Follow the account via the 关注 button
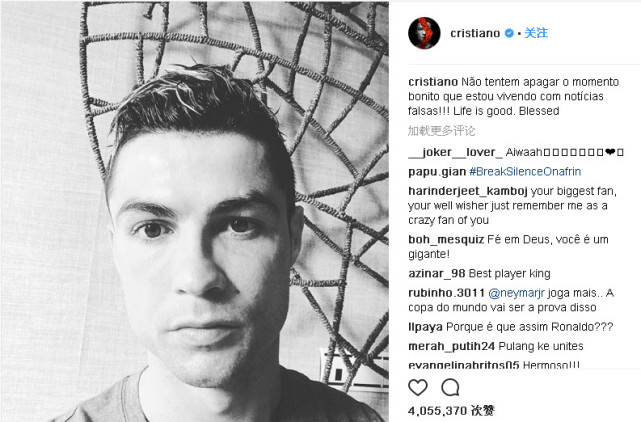 pyautogui.click(x=536, y=33)
